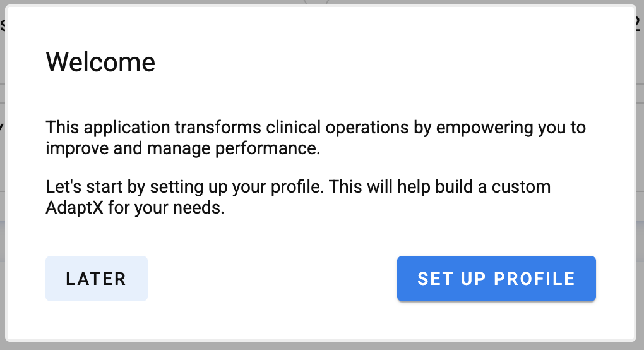Click the dimmed backdrop below the dialog

316,347
